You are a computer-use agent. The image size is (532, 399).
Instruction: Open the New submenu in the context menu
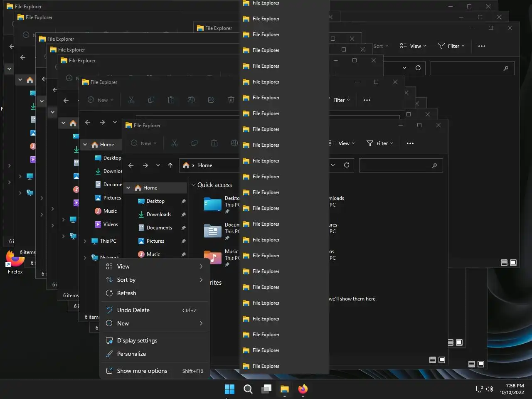point(155,323)
